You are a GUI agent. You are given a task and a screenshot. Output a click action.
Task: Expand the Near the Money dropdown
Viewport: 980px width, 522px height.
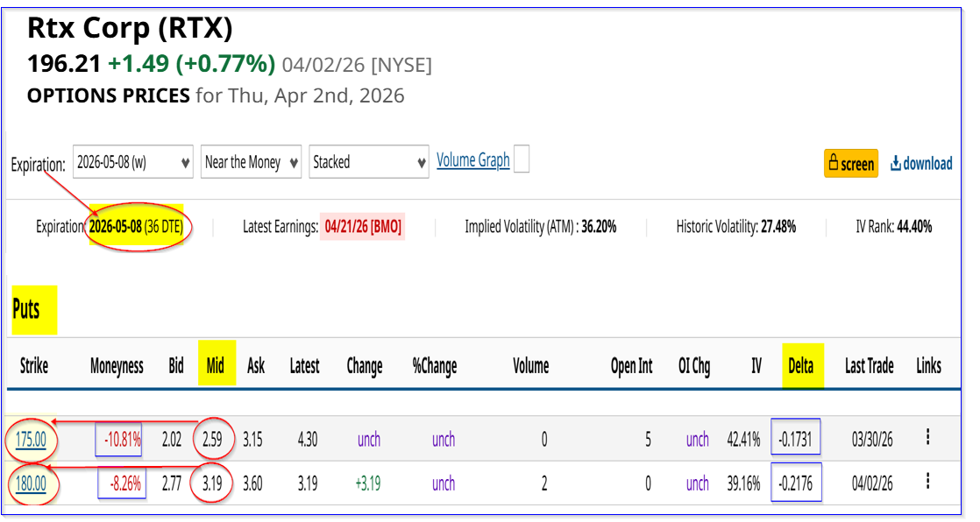[251, 162]
